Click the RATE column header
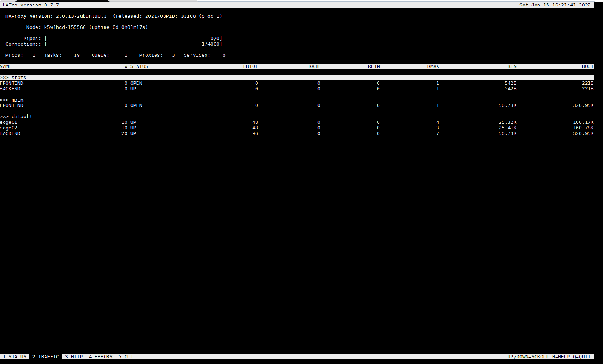 click(314, 66)
